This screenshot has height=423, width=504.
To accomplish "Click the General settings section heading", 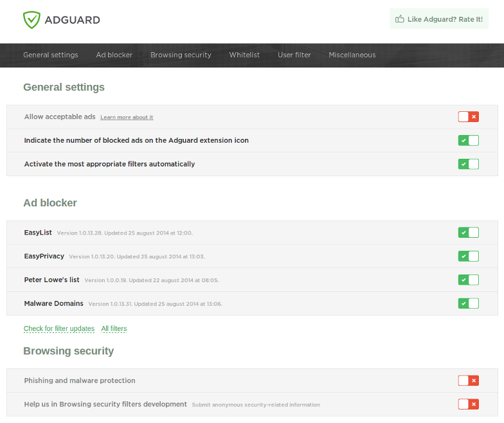I will coord(64,87).
